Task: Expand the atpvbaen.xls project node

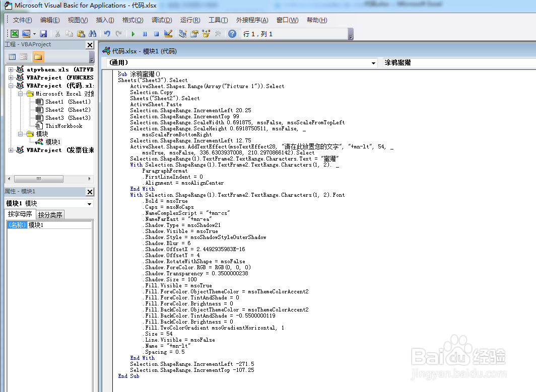Action: (x=11, y=69)
